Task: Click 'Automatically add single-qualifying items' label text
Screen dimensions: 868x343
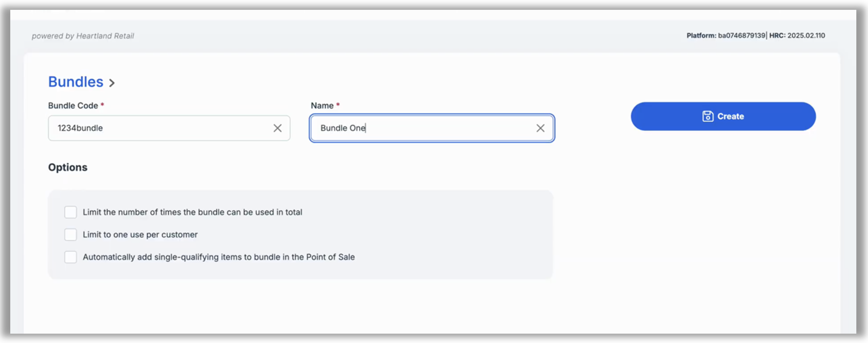Action: [x=218, y=257]
